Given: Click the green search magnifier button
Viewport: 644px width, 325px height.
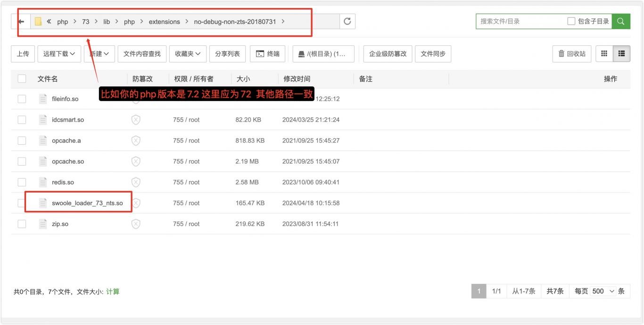Looking at the screenshot, I should pos(621,21).
